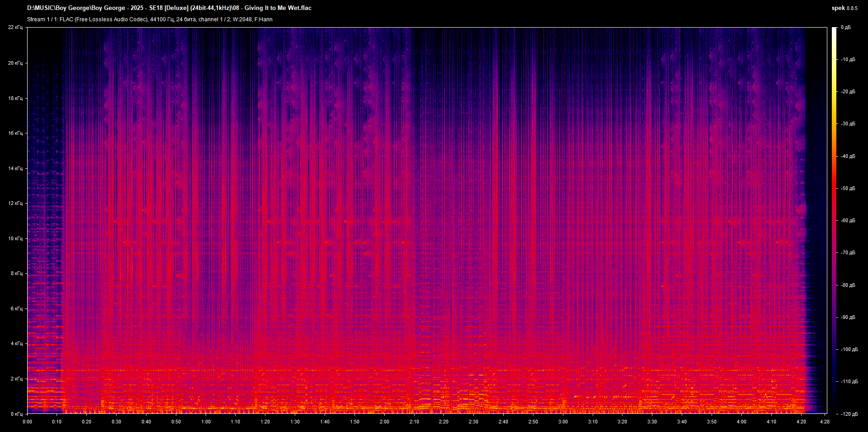Click the 'spek 0.8.5' version label
The image size is (868, 432).
[844, 8]
